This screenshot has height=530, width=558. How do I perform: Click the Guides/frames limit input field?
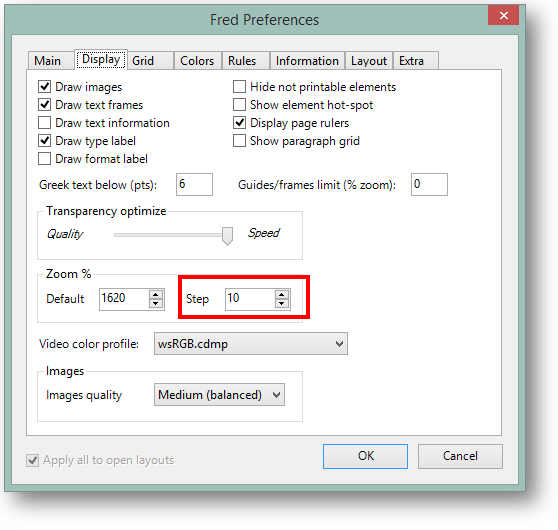pos(429,184)
